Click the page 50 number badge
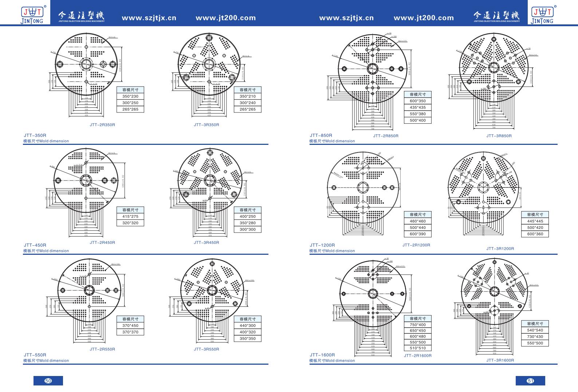Screen dimensions: 578x392 (x=48, y=381)
